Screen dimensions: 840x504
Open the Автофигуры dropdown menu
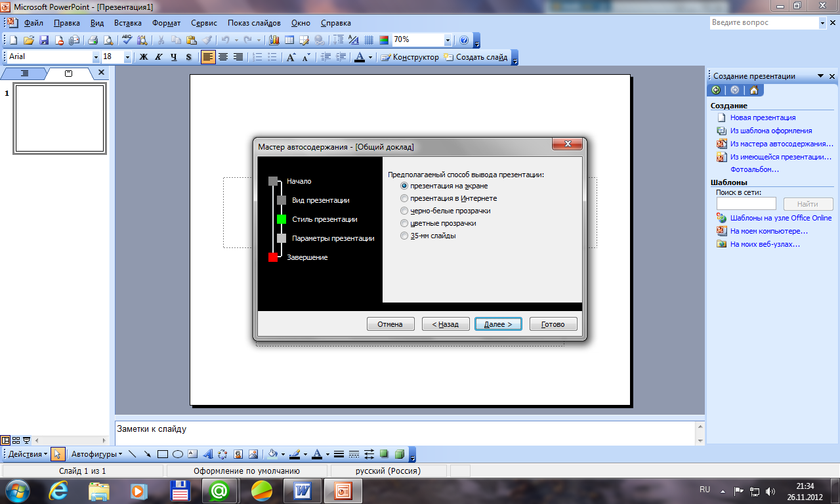click(x=96, y=453)
